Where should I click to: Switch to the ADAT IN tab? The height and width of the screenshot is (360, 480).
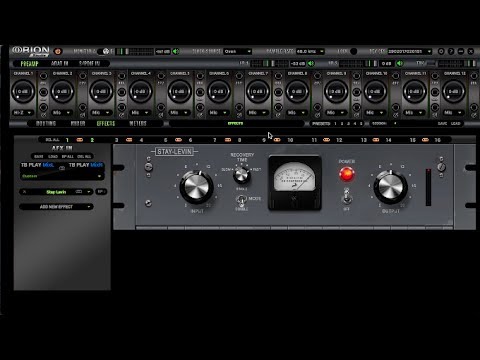coord(60,63)
